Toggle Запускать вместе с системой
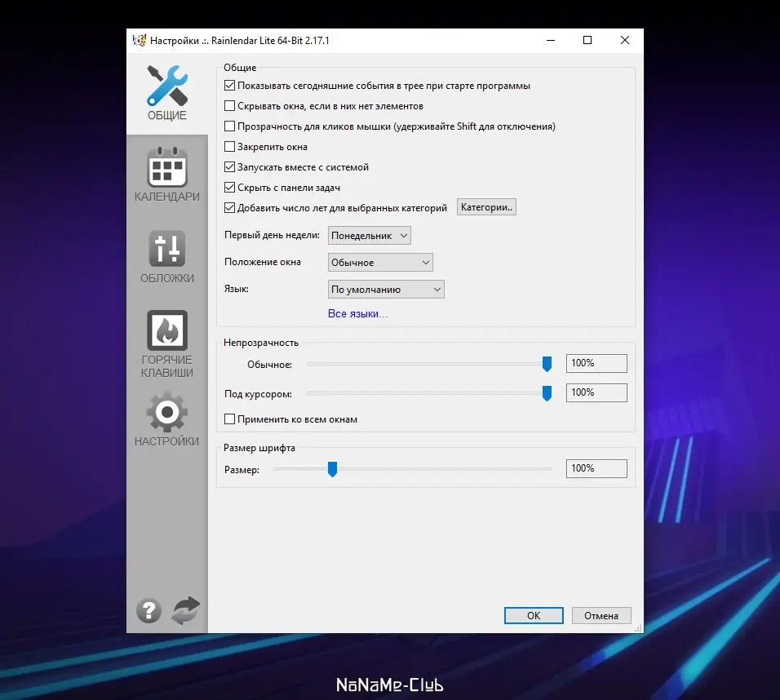Image resolution: width=780 pixels, height=700 pixels. click(x=229, y=167)
